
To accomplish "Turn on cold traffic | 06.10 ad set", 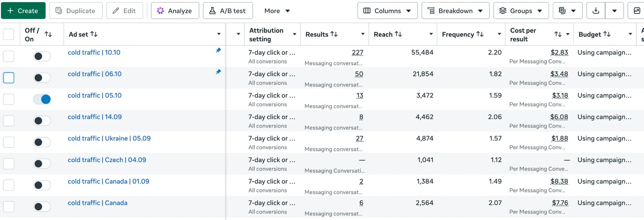I will (42, 78).
